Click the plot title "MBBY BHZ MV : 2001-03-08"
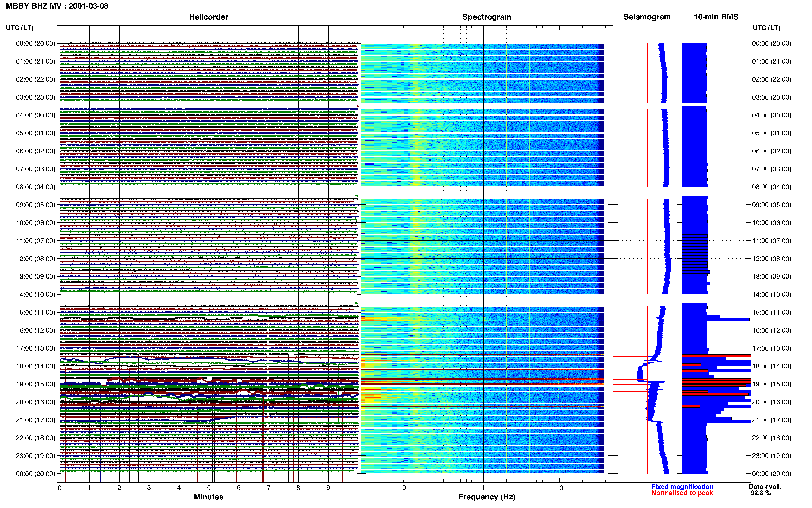Viewport: 812px width, 508px height. pyautogui.click(x=57, y=6)
